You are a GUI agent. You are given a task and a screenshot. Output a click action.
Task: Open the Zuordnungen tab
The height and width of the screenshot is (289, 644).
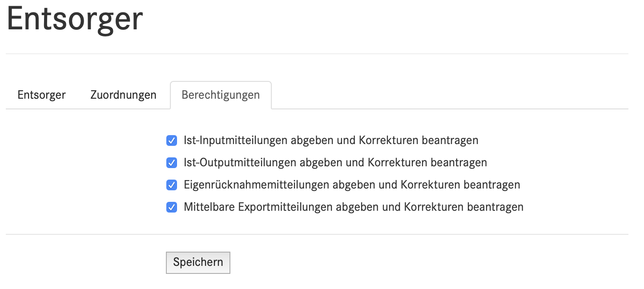click(x=123, y=95)
